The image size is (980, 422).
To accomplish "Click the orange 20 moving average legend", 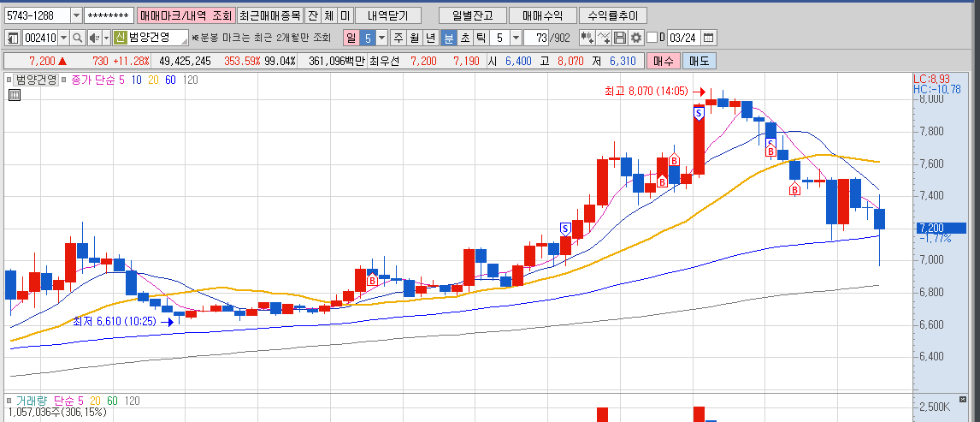I will (154, 80).
